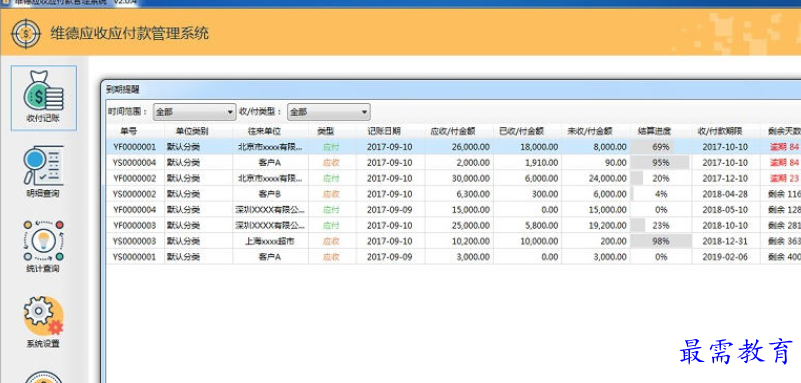Viewport: 801px width, 383px height.
Task: Sort by 类型 column header
Action: (x=326, y=131)
